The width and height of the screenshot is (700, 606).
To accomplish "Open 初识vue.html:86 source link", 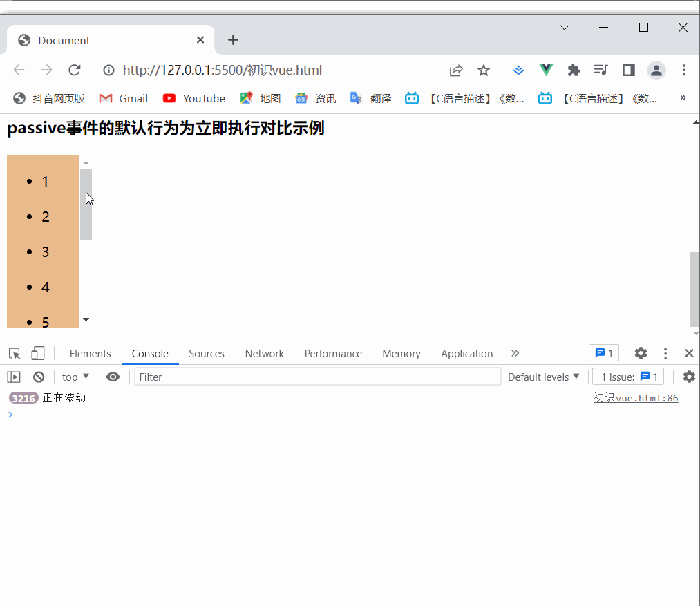I will pos(636,398).
